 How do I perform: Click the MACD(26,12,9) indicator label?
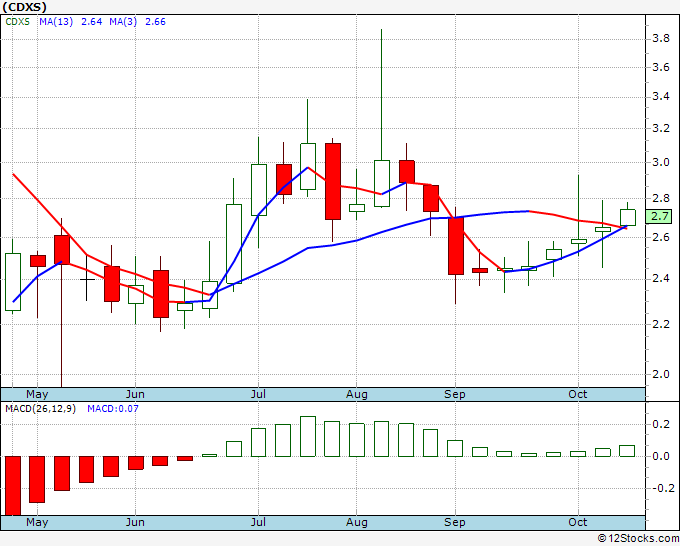[40, 409]
